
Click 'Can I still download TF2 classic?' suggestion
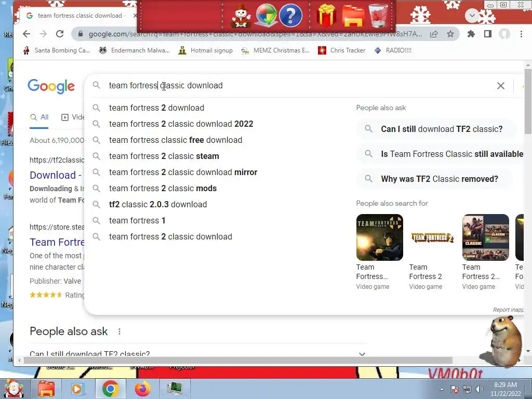pos(436,129)
